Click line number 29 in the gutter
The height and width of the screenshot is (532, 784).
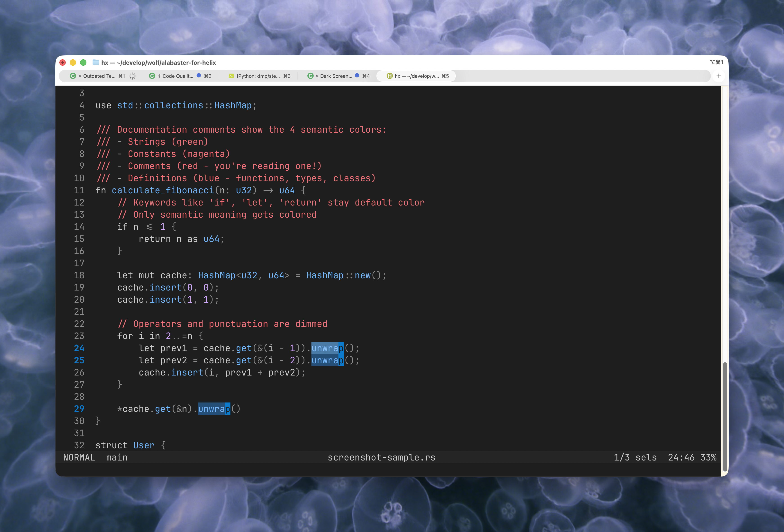[79, 409]
